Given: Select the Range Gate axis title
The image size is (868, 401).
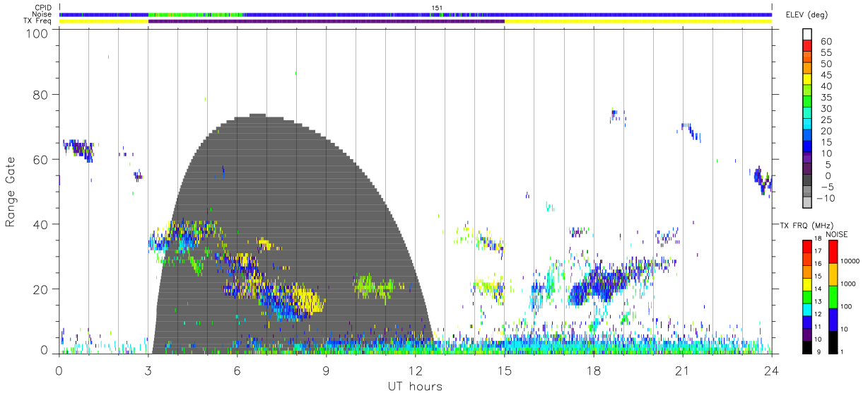Looking at the screenshot, I should point(11,192).
